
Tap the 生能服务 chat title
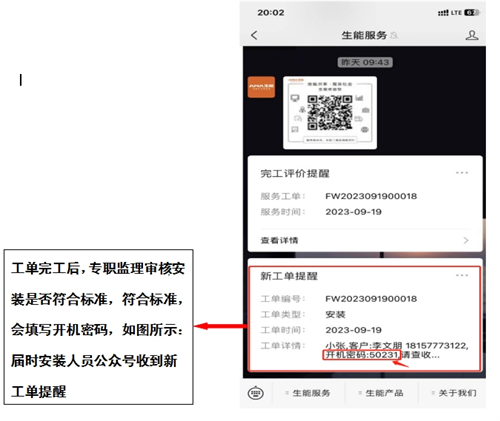[x=364, y=35]
